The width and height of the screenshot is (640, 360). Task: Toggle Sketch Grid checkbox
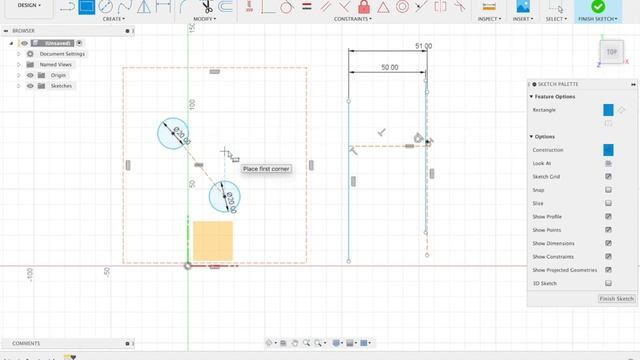(608, 176)
